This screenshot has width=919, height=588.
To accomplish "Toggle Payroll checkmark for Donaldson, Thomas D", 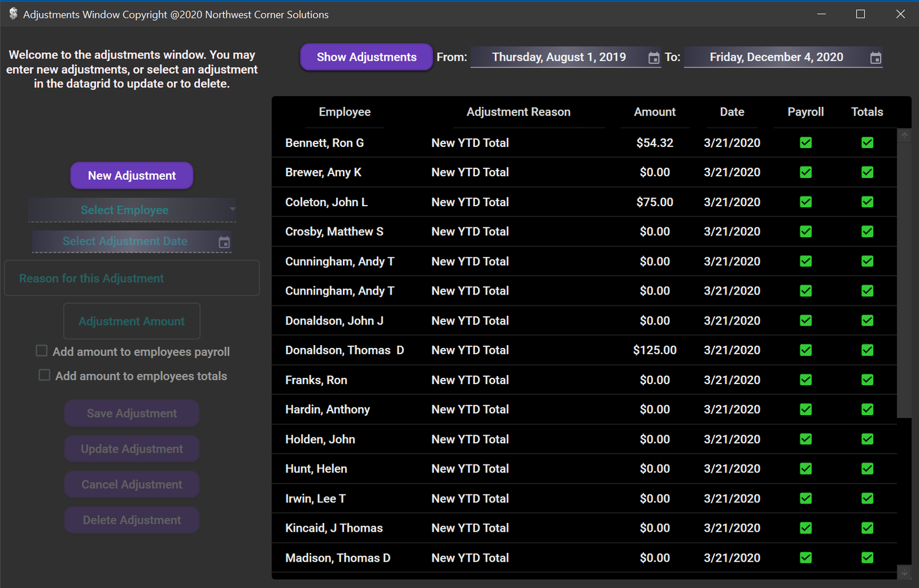I will [x=805, y=350].
